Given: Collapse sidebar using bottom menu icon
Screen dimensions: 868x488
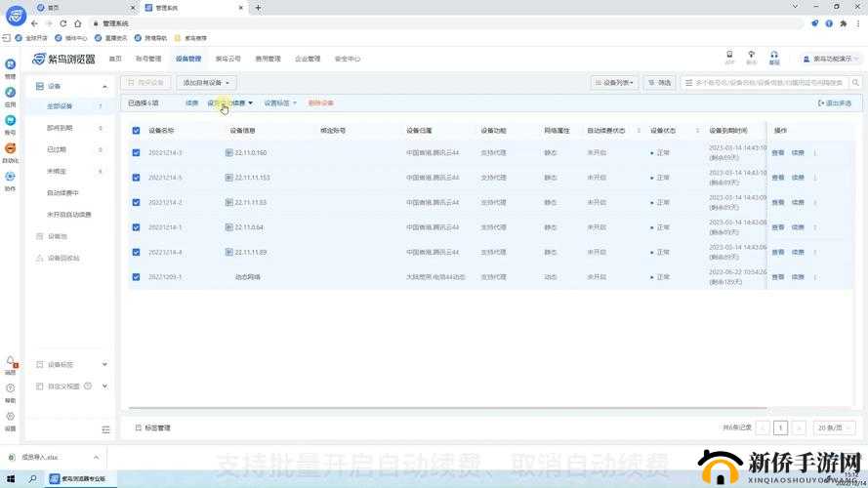Looking at the screenshot, I should point(105,428).
